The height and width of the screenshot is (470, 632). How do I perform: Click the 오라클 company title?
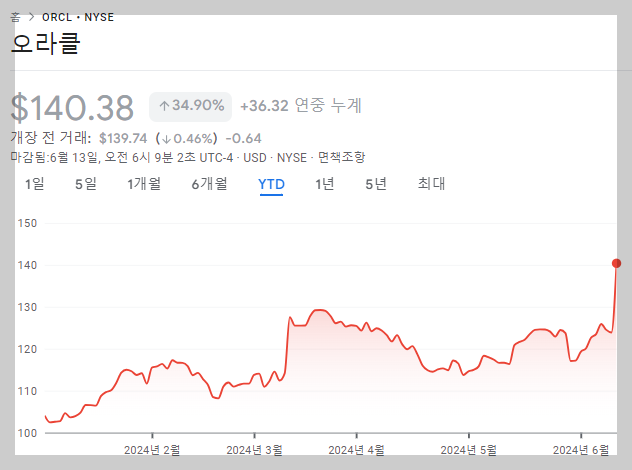pos(46,43)
